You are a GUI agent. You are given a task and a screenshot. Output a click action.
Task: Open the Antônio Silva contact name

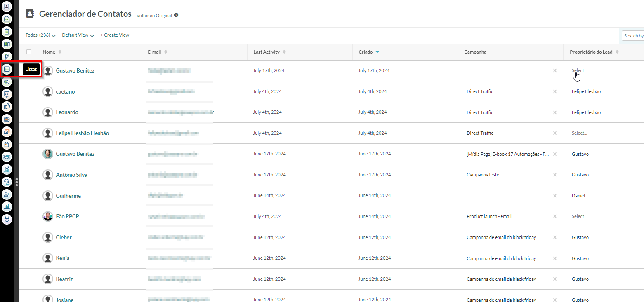tap(71, 175)
